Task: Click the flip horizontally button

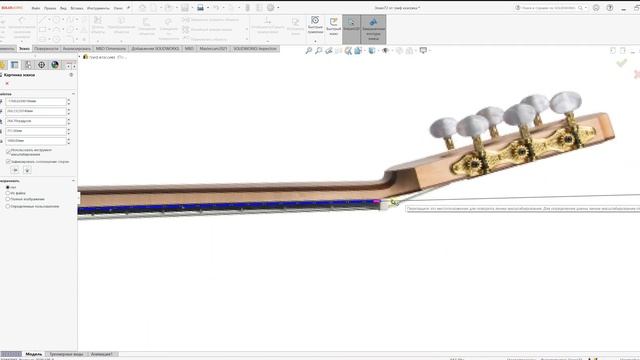Action: 16,170
